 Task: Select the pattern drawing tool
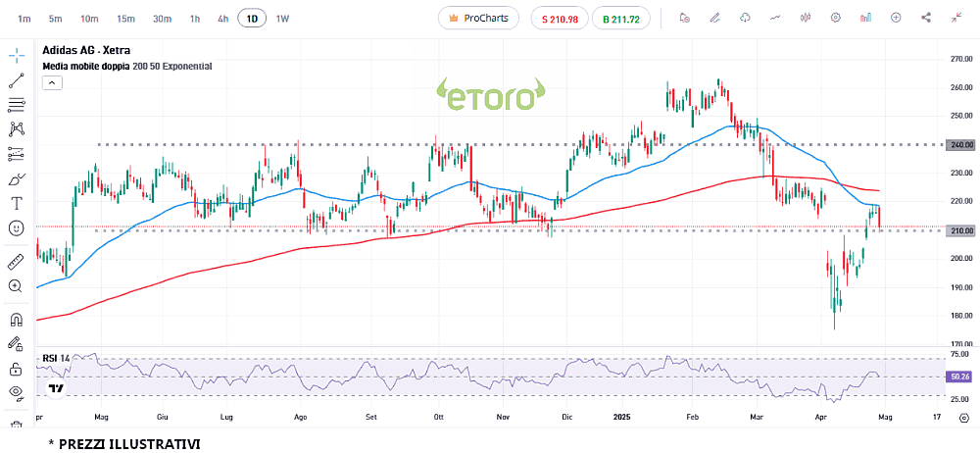click(17, 129)
